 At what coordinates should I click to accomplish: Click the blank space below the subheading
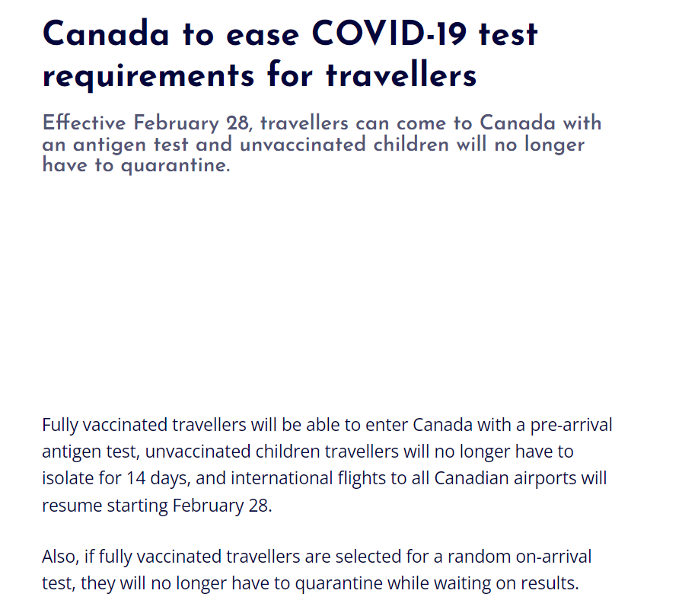330,292
